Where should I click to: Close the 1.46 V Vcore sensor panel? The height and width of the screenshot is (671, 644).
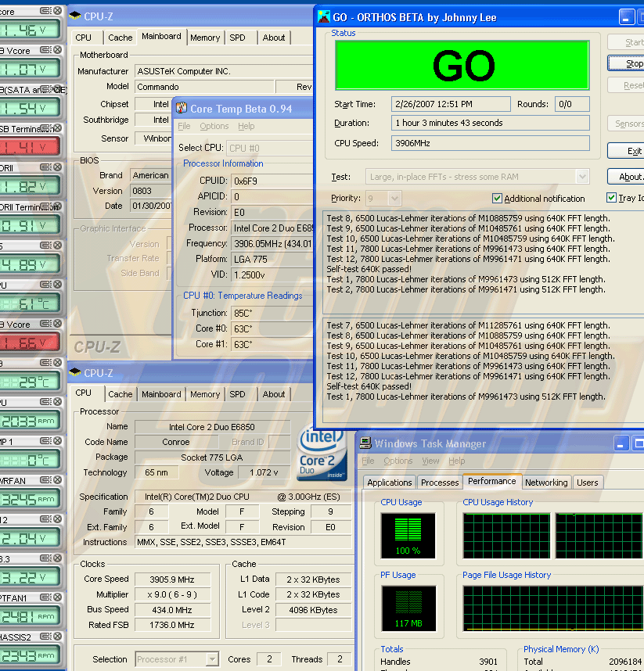coord(57,11)
